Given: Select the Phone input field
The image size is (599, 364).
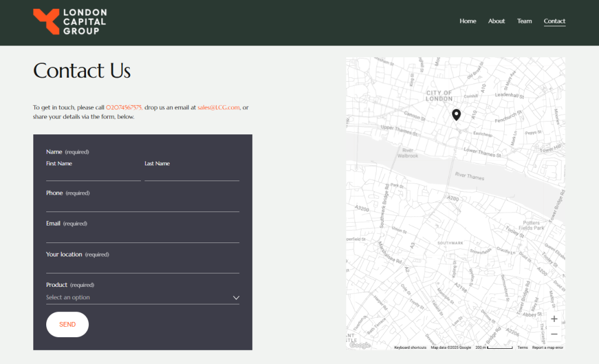Looking at the screenshot, I should 142,205.
